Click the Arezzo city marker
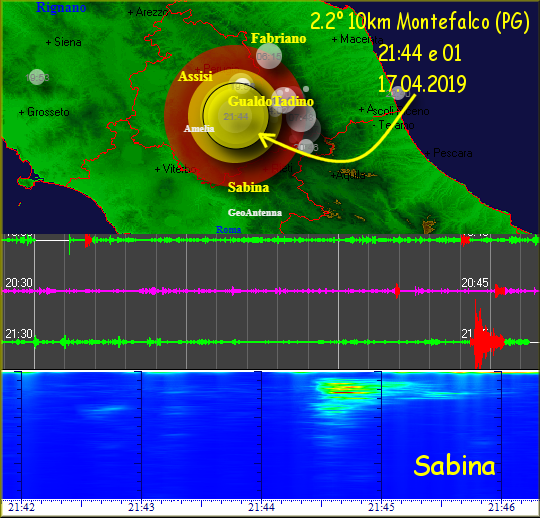The image size is (540, 518). pyautogui.click(x=148, y=12)
